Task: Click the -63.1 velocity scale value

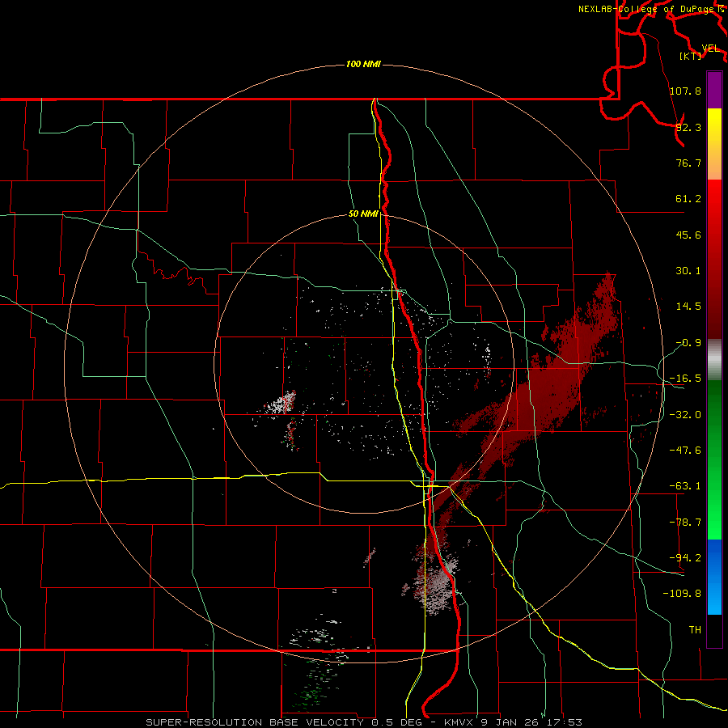Action: [x=685, y=486]
